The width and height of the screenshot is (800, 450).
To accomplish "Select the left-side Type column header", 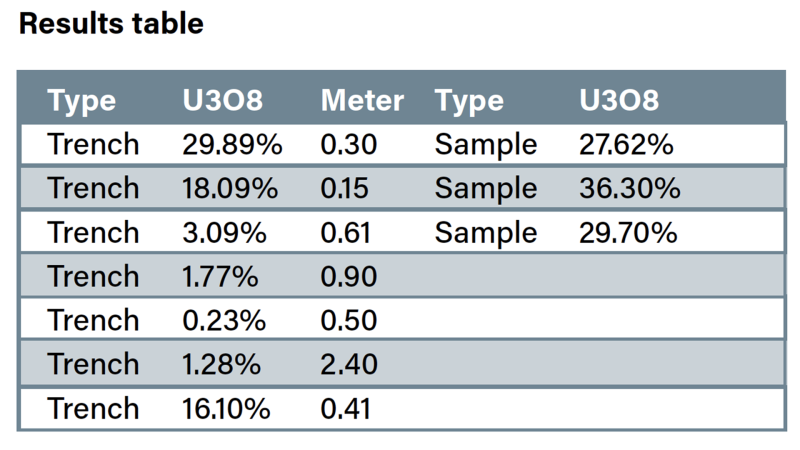I will click(x=82, y=100).
